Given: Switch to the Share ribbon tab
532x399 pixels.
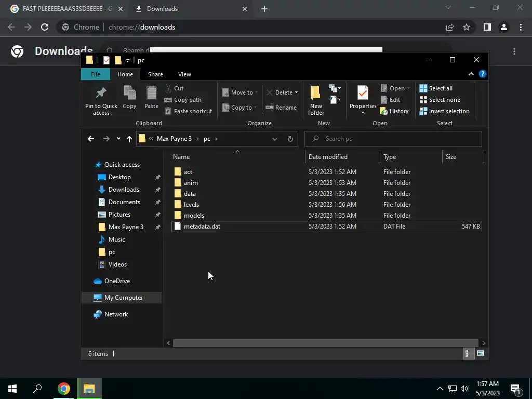Looking at the screenshot, I should 155,74.
